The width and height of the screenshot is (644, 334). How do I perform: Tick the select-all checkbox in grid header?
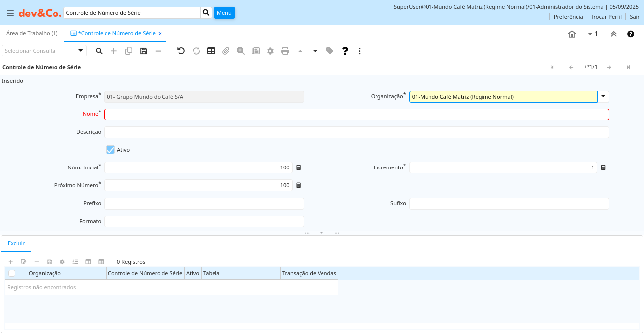[12, 273]
